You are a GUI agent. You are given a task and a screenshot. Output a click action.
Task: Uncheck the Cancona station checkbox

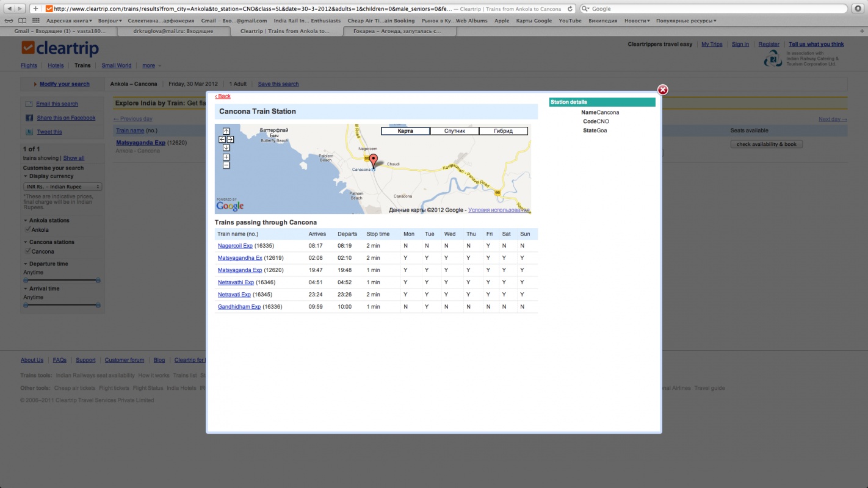27,251
